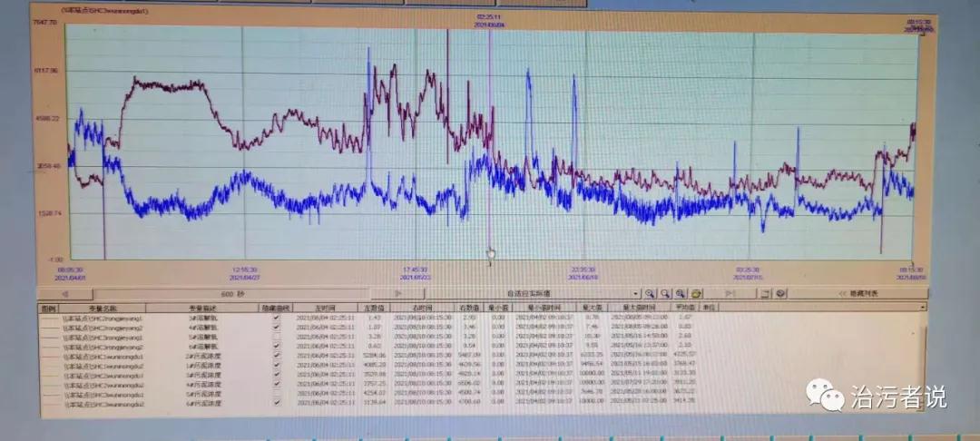980x441 pixels.
Task: Click the last small icon before the 隐藏列表 button
Action: coord(780,294)
